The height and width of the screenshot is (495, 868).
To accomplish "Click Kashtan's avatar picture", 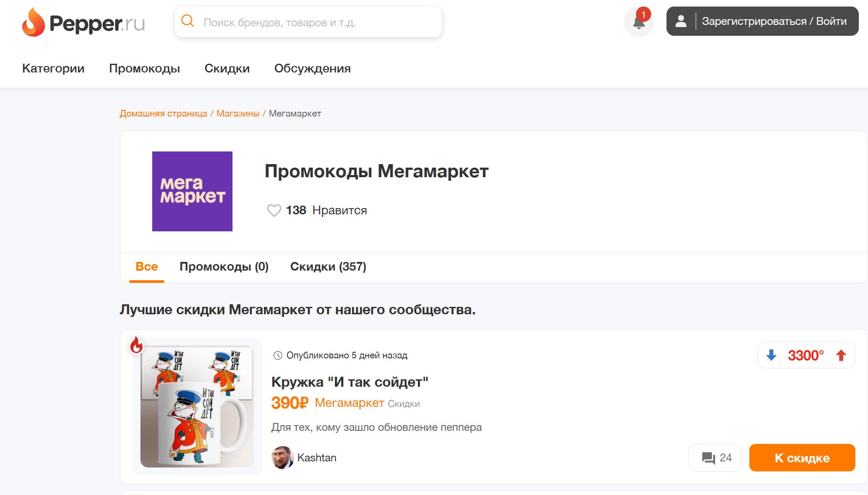I will [x=283, y=457].
